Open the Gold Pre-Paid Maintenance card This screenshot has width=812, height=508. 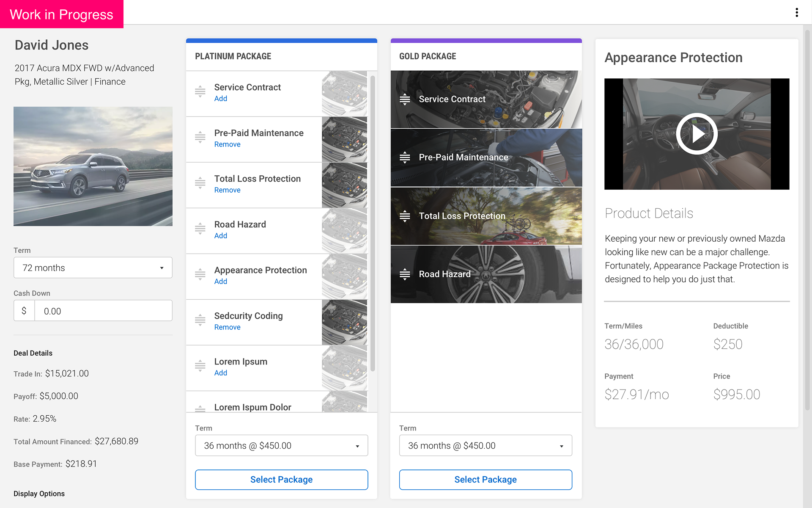486,157
